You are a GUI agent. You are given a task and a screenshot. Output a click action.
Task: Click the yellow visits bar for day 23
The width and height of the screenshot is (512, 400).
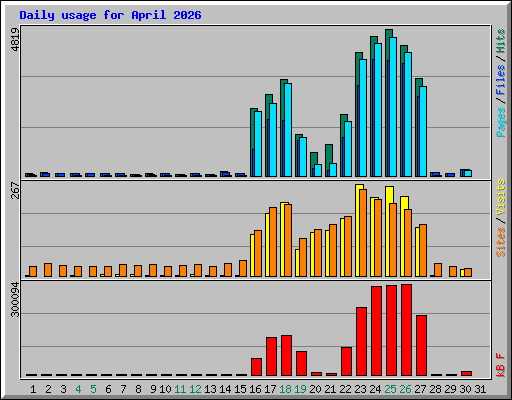(x=358, y=231)
